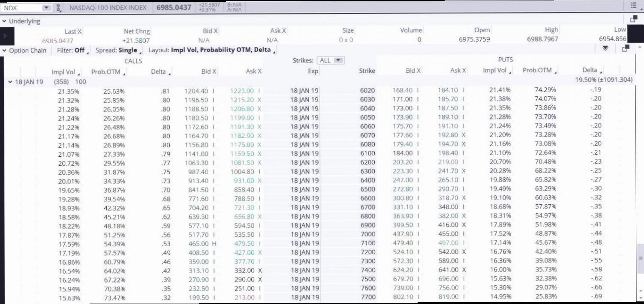Collapse the 18 JAN 19 expiration row
This screenshot has height=304, width=644.
point(10,82)
